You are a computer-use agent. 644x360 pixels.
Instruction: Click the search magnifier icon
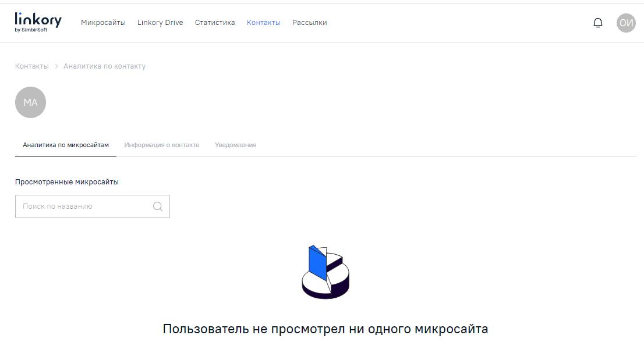coord(157,206)
